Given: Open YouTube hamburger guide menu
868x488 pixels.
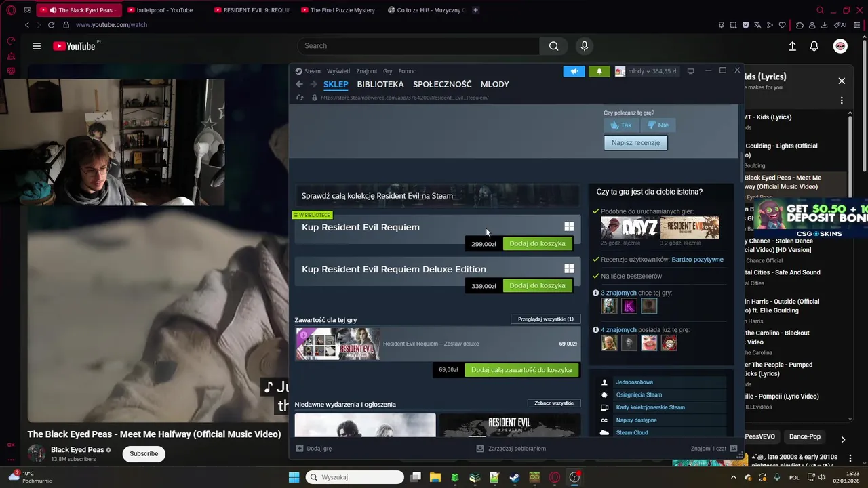Looking at the screenshot, I should click(x=37, y=46).
